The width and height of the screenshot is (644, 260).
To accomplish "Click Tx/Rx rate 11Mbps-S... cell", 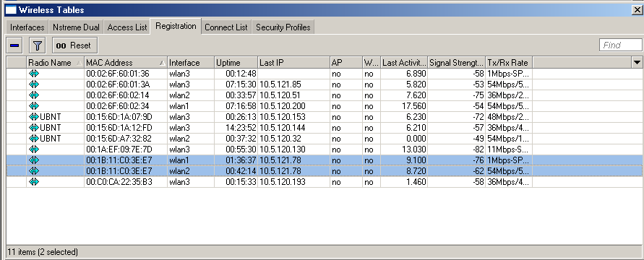I will coord(508,149).
